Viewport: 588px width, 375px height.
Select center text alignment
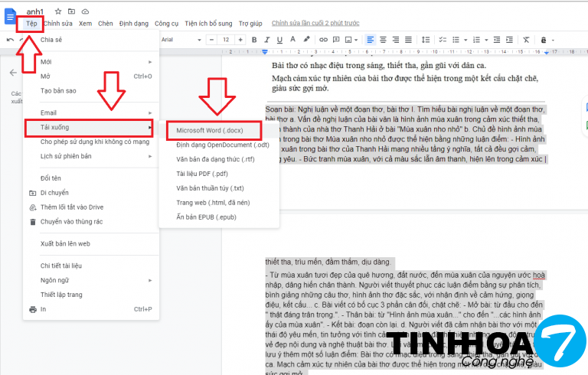(384, 39)
